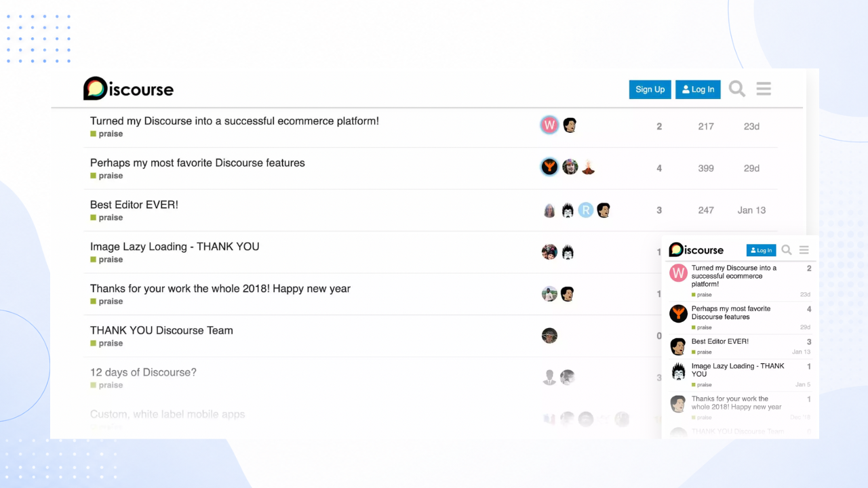
Task: Open desktop topic "Perhaps my most favorite Discourse features"
Action: [x=197, y=163]
